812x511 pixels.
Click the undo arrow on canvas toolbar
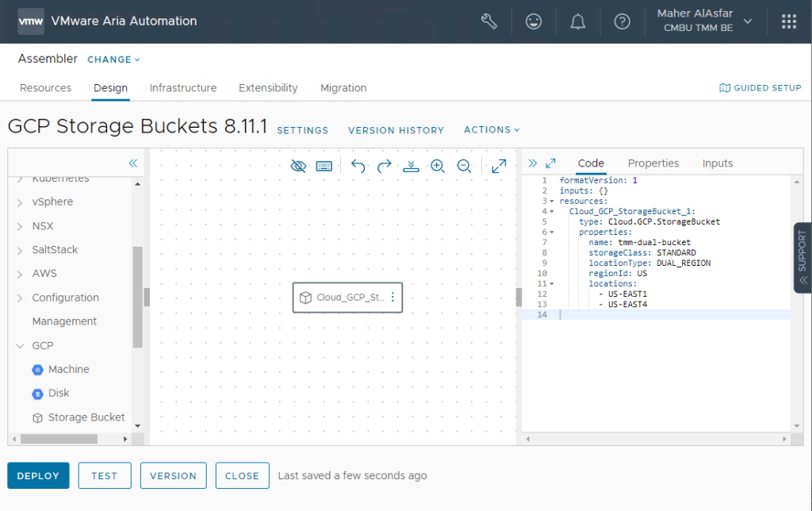[358, 166]
